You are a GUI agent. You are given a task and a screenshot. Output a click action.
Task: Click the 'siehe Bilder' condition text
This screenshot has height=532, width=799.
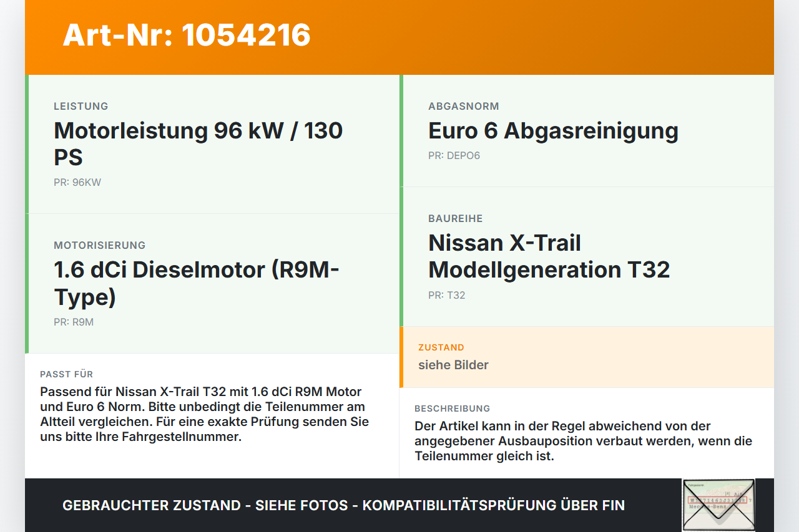coord(453,365)
